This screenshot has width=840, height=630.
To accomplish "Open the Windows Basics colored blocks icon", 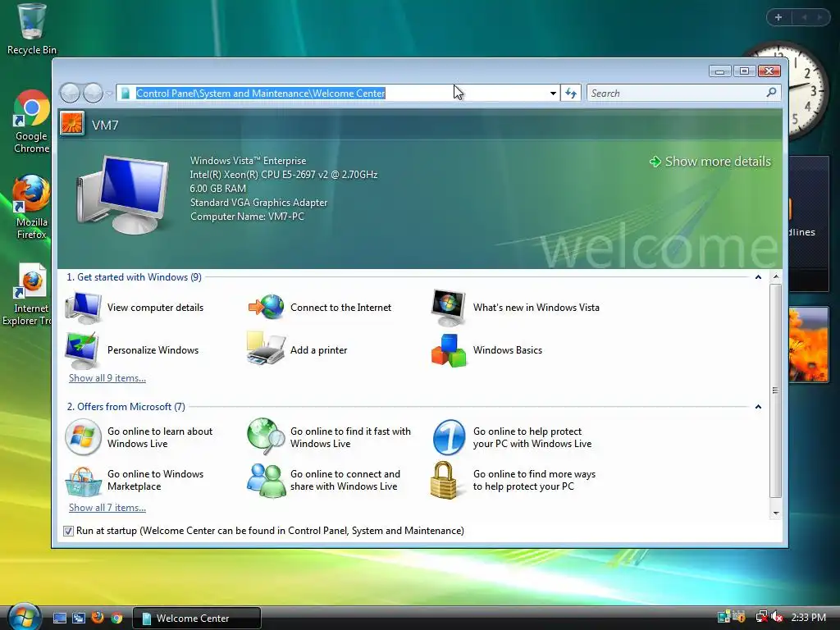I will click(x=449, y=351).
